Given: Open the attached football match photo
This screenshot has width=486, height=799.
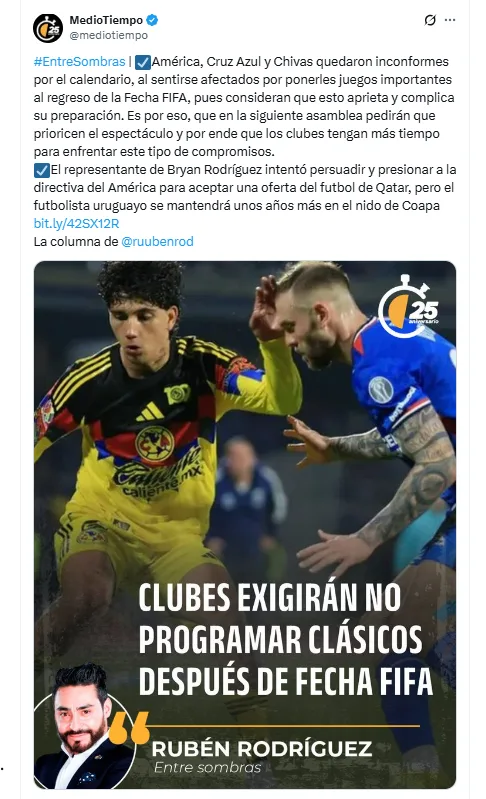Looking at the screenshot, I should pyautogui.click(x=245, y=525).
